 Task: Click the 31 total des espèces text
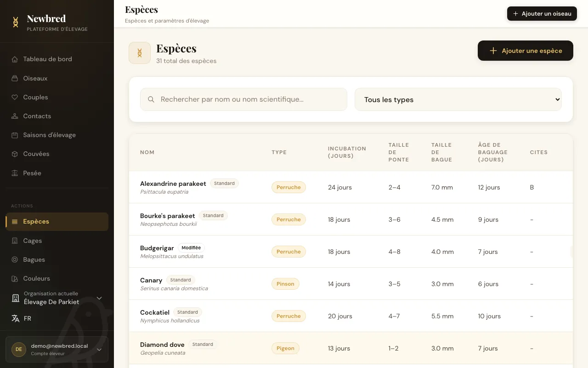(x=186, y=61)
